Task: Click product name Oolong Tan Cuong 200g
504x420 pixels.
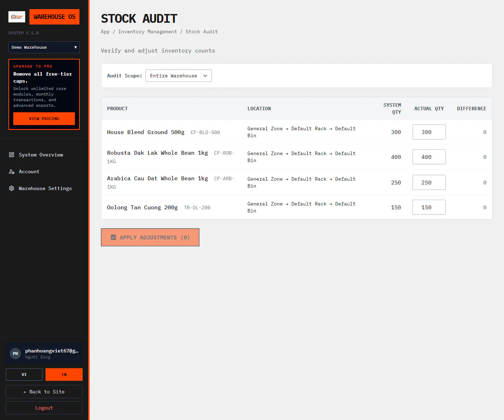Action: point(142,207)
